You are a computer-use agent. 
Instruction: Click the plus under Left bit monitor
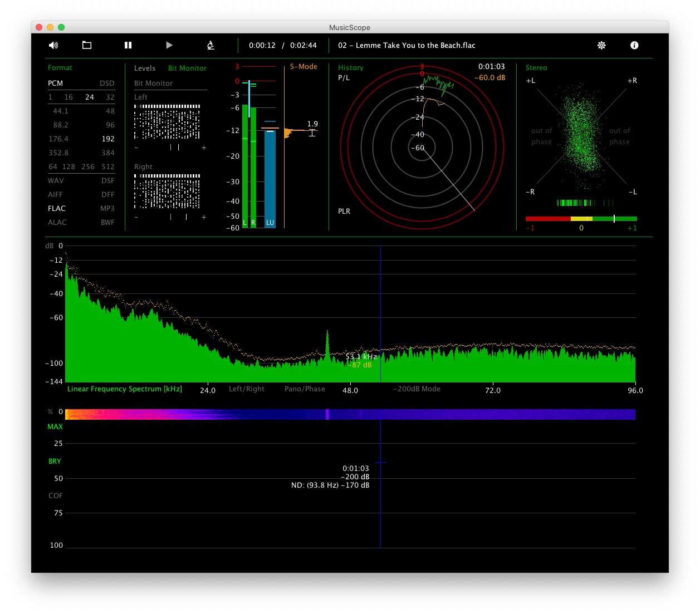(x=204, y=148)
